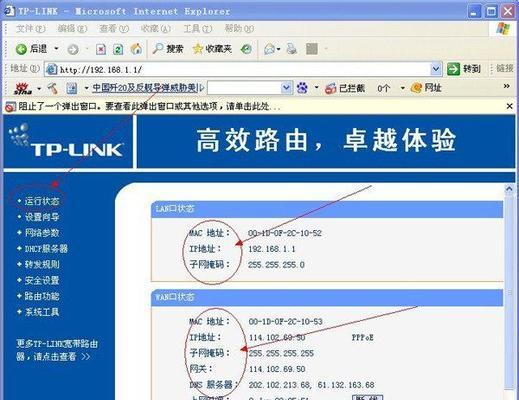Expand 系统工具 in router sidebar
519x400 pixels.
[x=42, y=312]
